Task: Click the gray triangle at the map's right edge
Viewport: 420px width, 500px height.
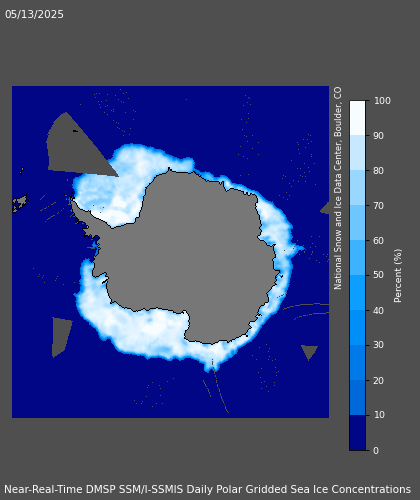Action: 325,208
